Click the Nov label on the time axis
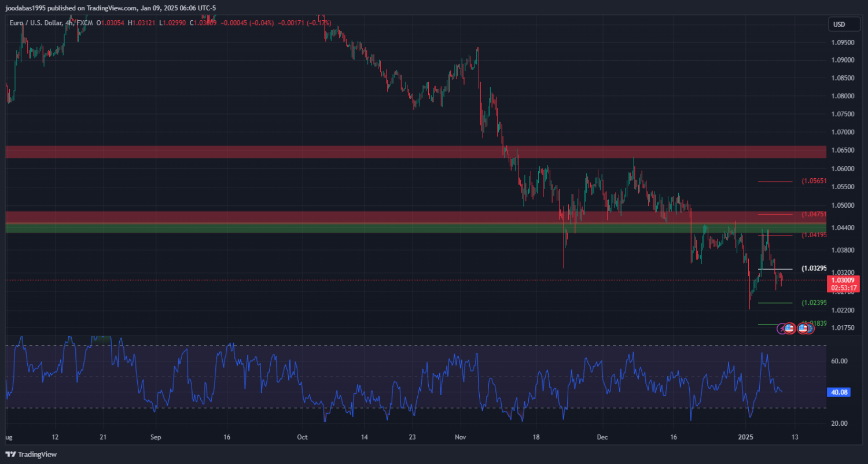868x464 pixels. (460, 437)
